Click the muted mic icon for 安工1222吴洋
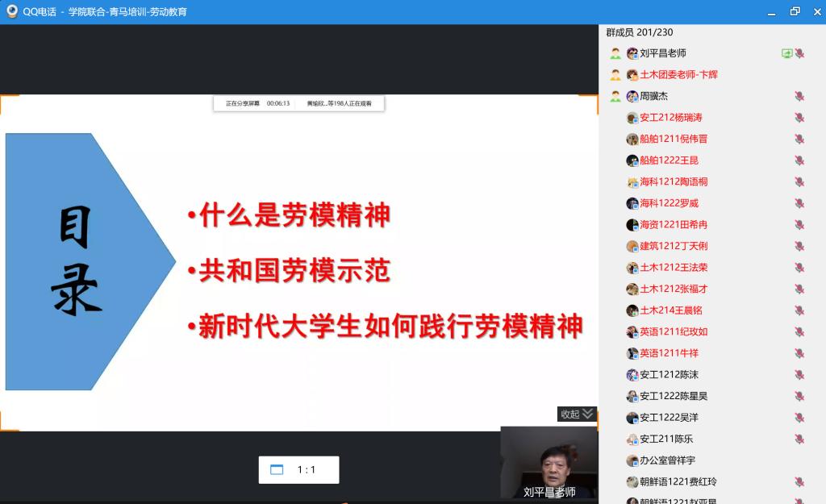Viewport: 826px width, 504px height. point(799,418)
